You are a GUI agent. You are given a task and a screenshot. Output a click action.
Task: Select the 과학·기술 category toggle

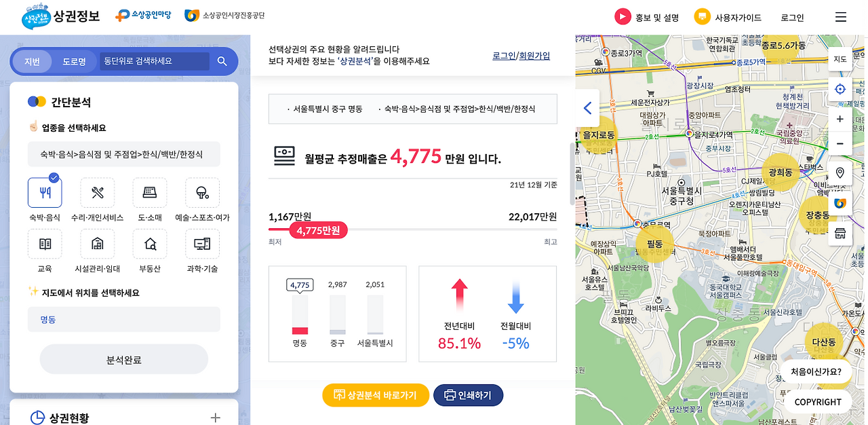tap(201, 244)
